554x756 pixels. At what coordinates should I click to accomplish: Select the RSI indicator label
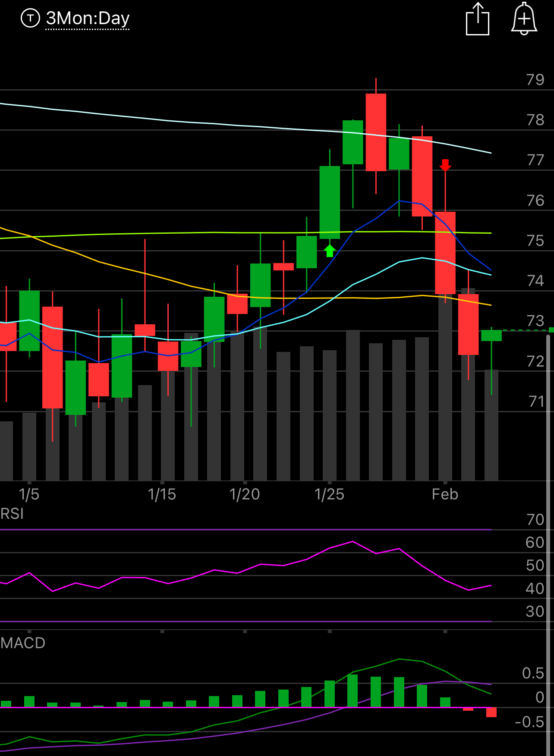point(12,514)
